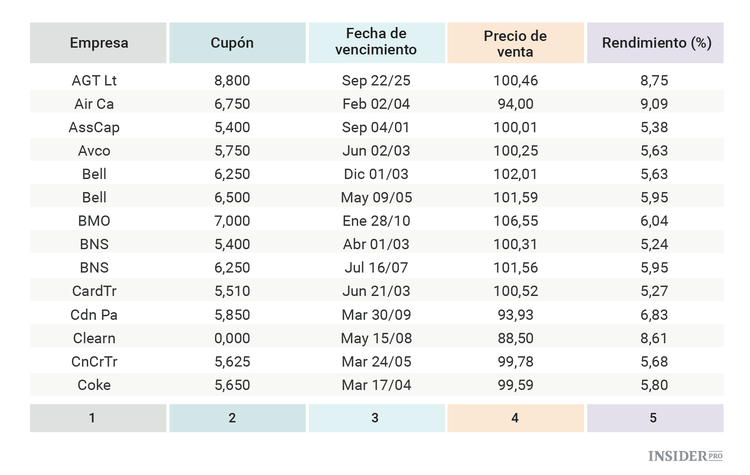Screen dimensions: 750x475
Task: Click footer cell number 4
Action: point(515,418)
